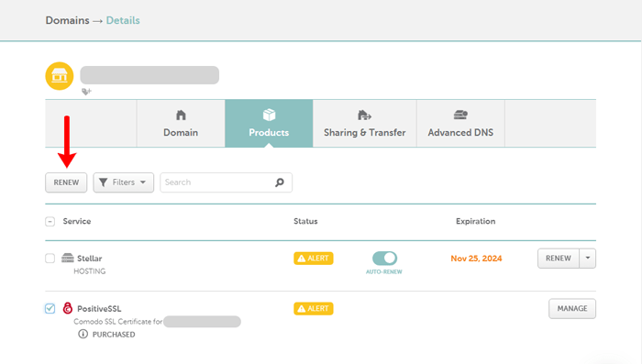Click the add tag icon under domain name
The image size is (642, 364).
tap(86, 92)
